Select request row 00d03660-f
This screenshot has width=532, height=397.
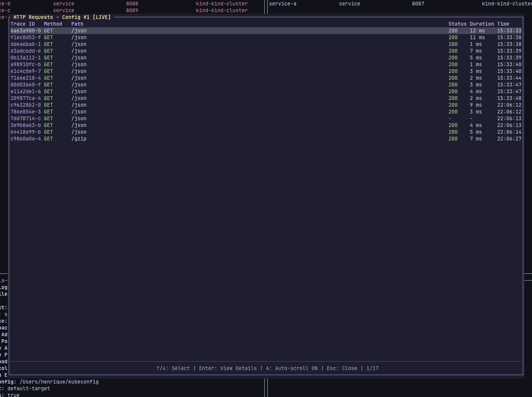tap(266, 85)
